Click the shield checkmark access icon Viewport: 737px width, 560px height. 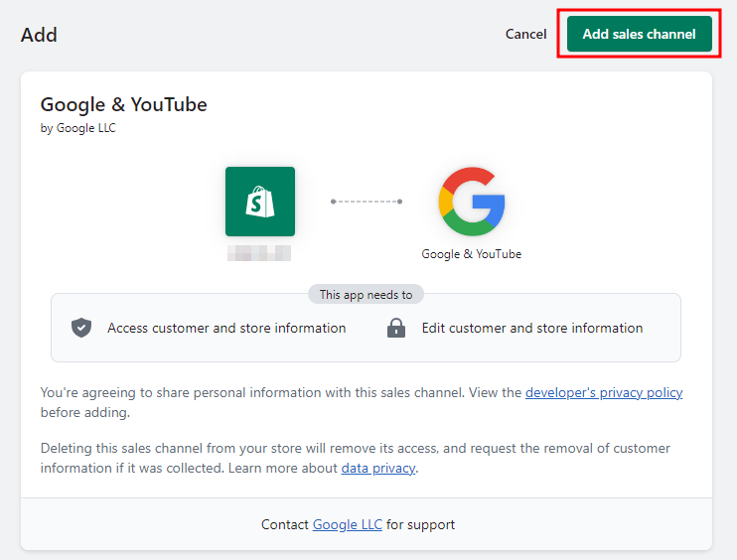click(x=81, y=328)
